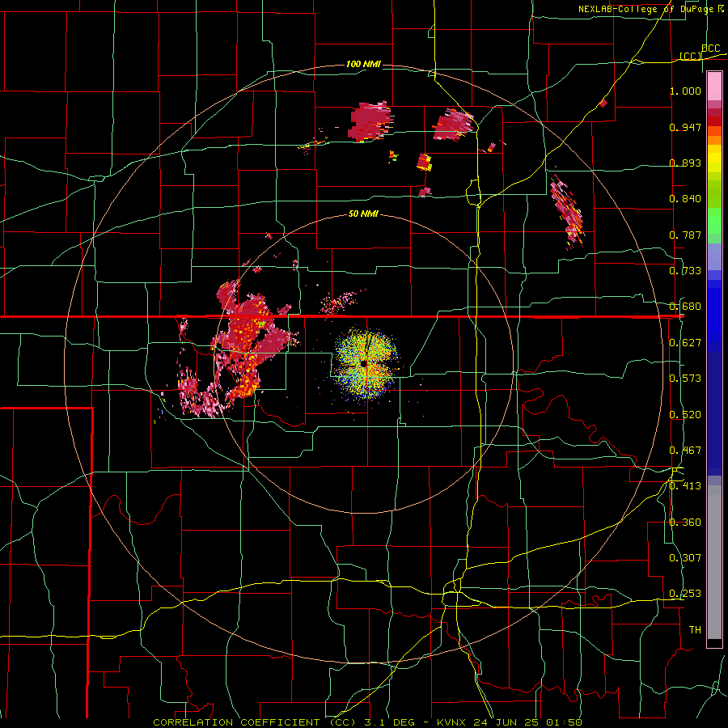
Task: Click the KVNX radar station identifier
Action: click(x=453, y=722)
